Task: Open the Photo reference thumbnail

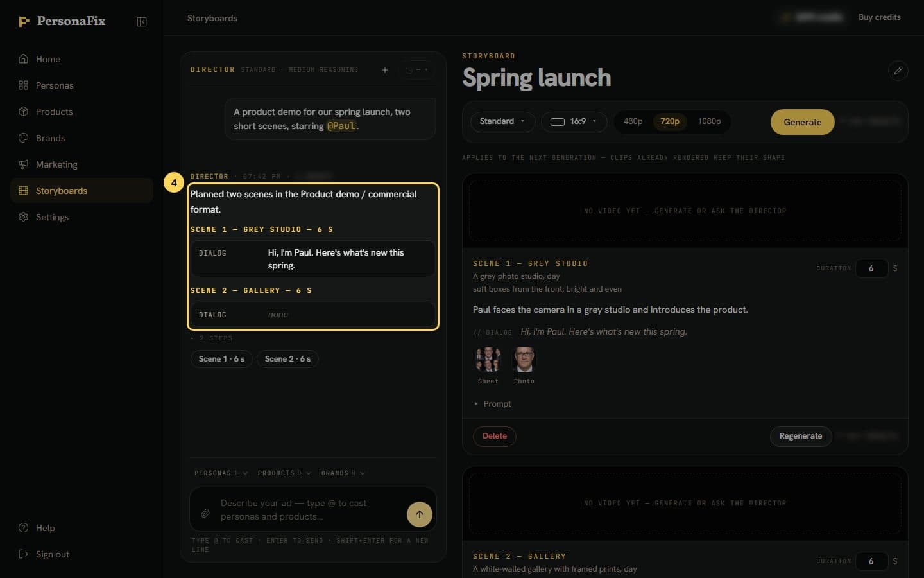Action: click(524, 360)
